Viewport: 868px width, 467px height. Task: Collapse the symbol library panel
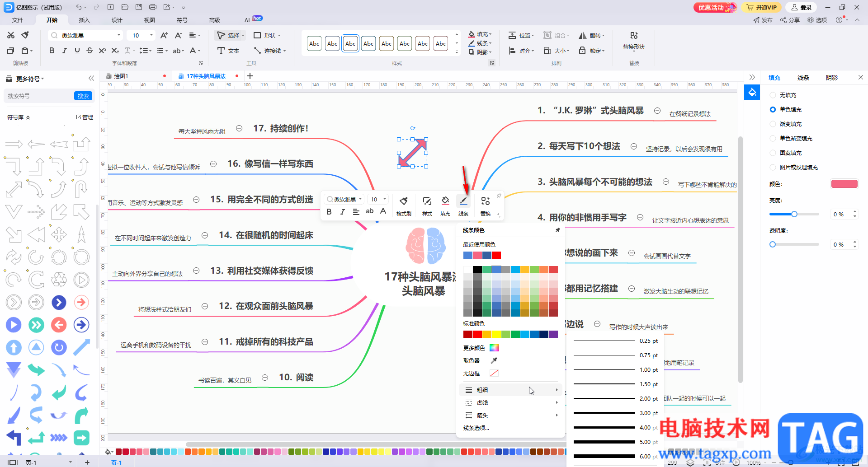click(x=91, y=78)
